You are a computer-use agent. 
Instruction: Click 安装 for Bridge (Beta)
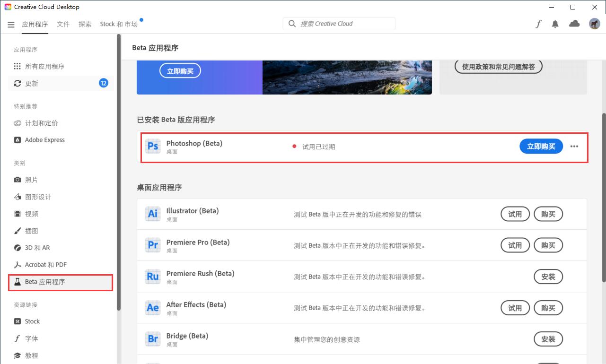[548, 339]
